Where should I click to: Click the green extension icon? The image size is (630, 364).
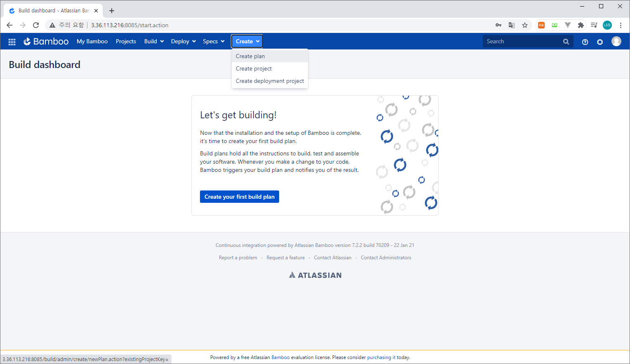(555, 25)
